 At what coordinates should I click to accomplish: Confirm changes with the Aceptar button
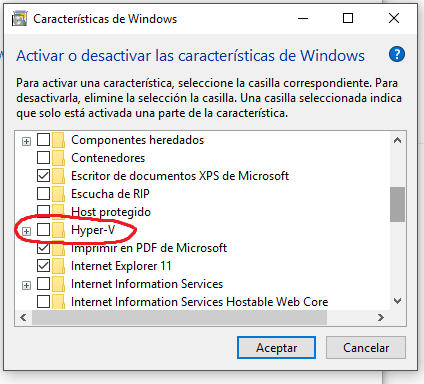[276, 348]
